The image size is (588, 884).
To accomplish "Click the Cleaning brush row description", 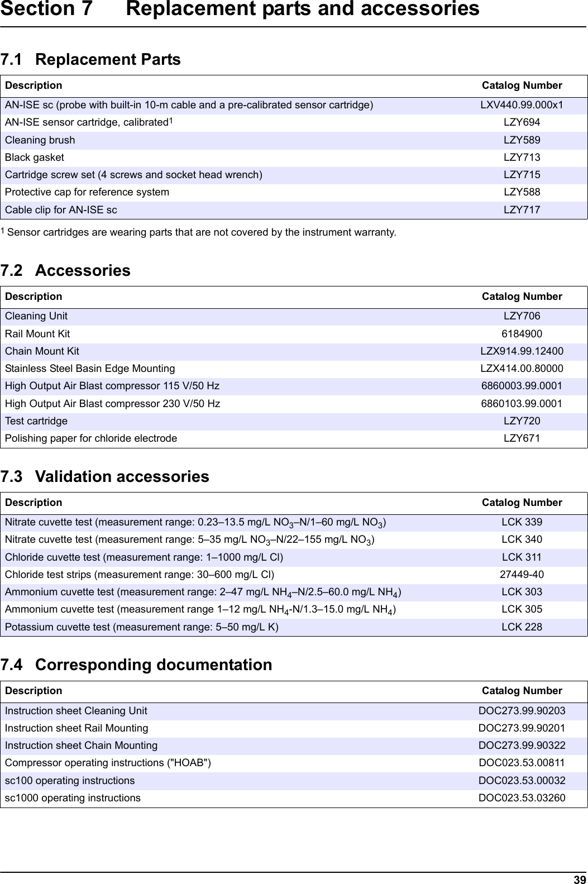I will click(x=40, y=140).
